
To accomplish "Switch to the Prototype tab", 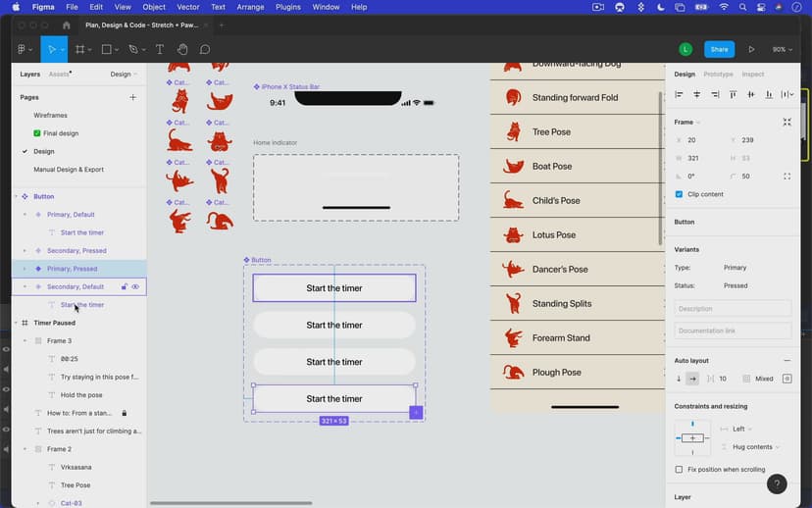I will [x=718, y=75].
